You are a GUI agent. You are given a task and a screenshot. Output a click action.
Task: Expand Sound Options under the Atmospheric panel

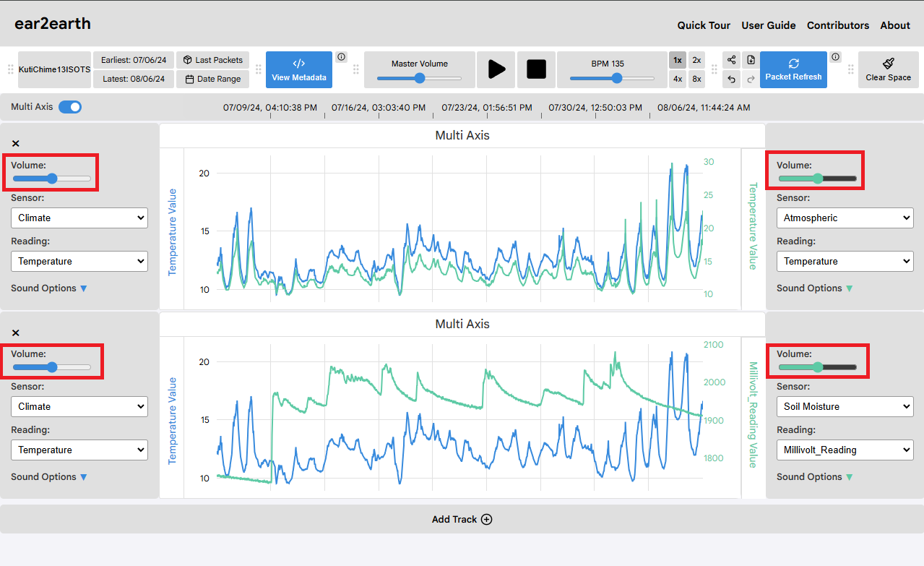tap(815, 288)
